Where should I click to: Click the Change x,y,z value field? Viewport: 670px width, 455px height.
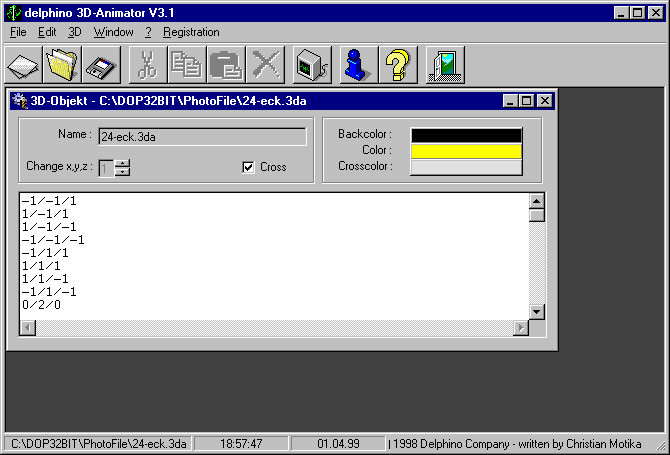106,168
